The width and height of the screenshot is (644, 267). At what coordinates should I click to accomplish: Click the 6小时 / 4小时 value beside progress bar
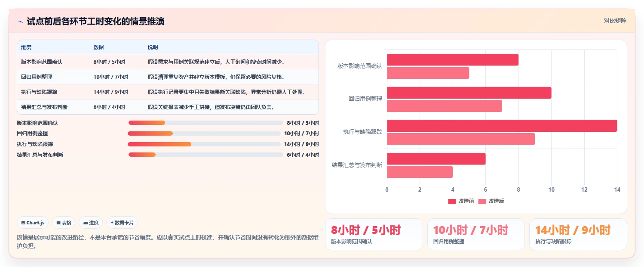pyautogui.click(x=303, y=155)
